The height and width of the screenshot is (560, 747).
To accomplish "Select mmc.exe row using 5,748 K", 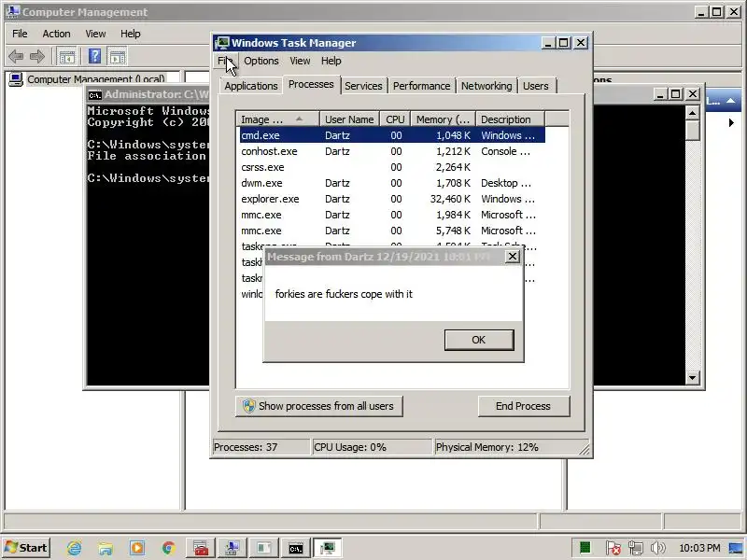I will (392, 231).
